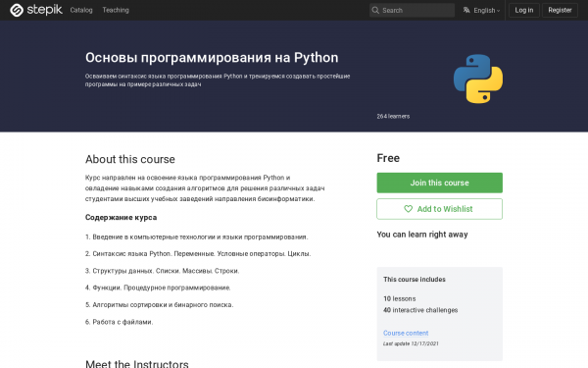588x368 pixels.
Task: Click the heart icon on Add to Wishlist
Action: 408,209
